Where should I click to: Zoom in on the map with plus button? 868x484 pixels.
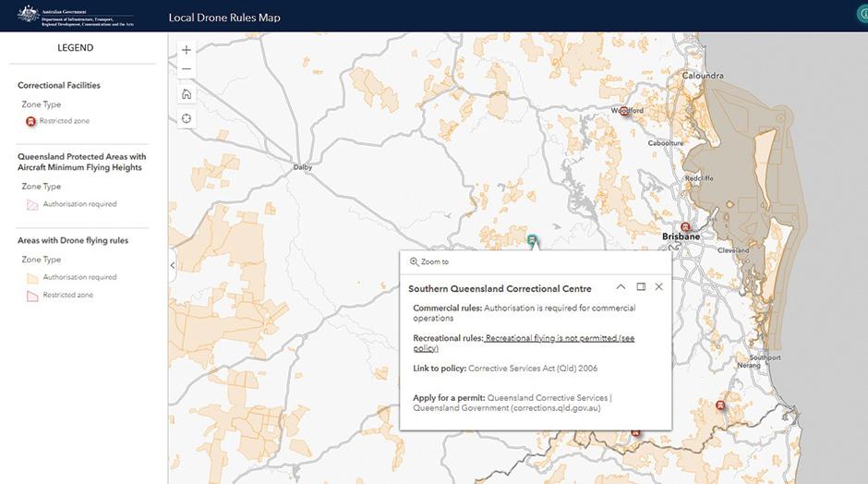(187, 50)
